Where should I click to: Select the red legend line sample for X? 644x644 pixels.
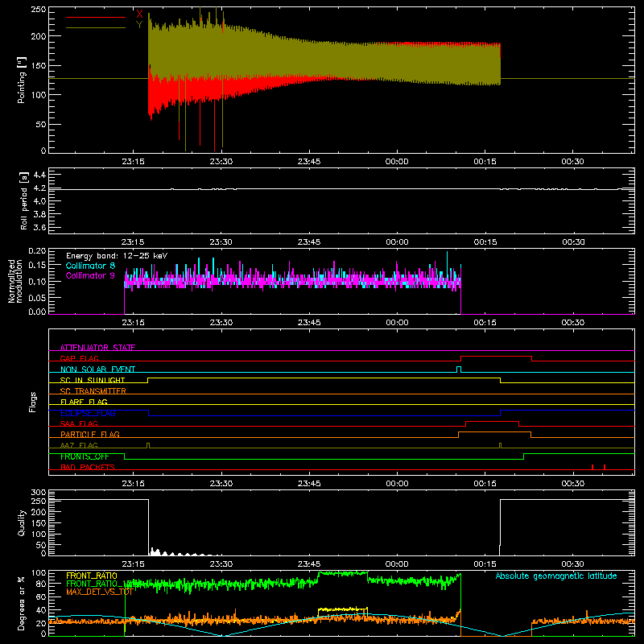click(x=96, y=17)
